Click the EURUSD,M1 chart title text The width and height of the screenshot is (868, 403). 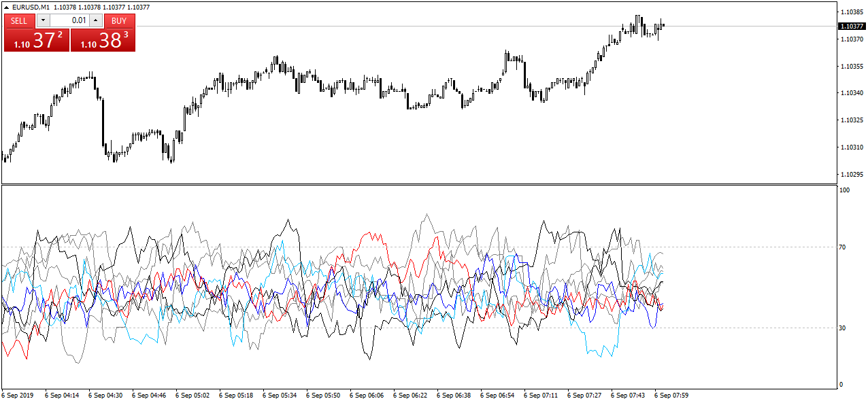click(30, 7)
